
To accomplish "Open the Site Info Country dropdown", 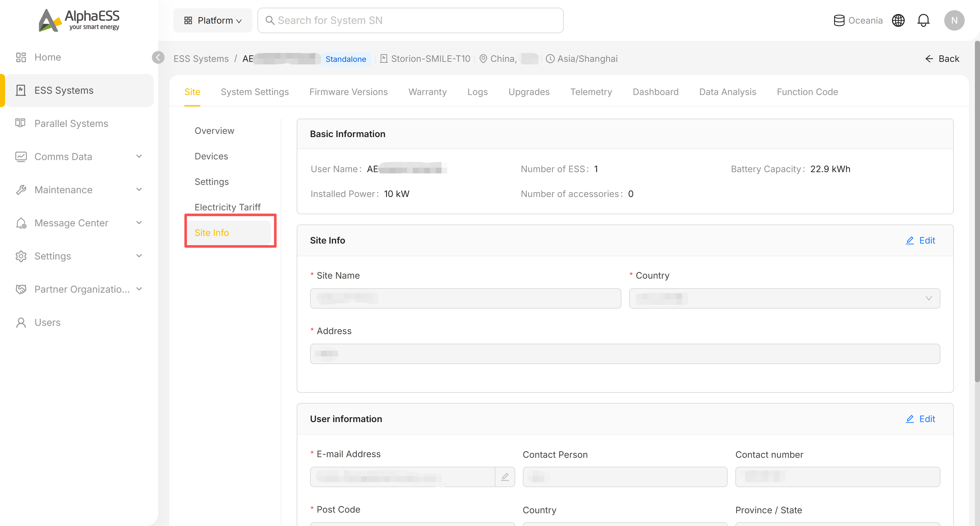I will point(784,298).
